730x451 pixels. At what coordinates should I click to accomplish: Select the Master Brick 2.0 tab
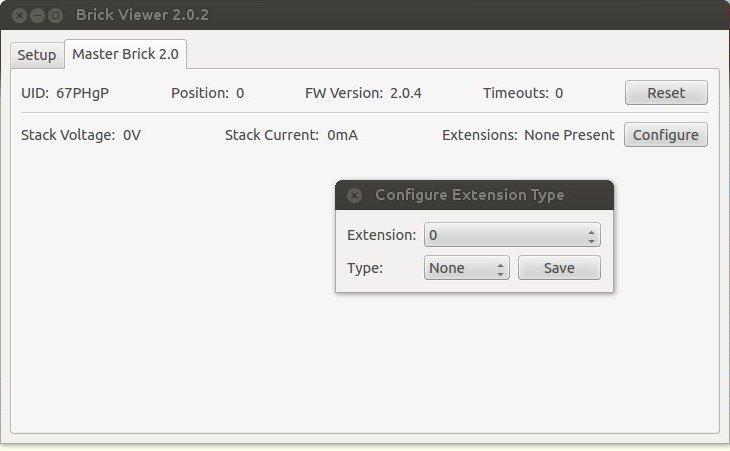(x=125, y=54)
